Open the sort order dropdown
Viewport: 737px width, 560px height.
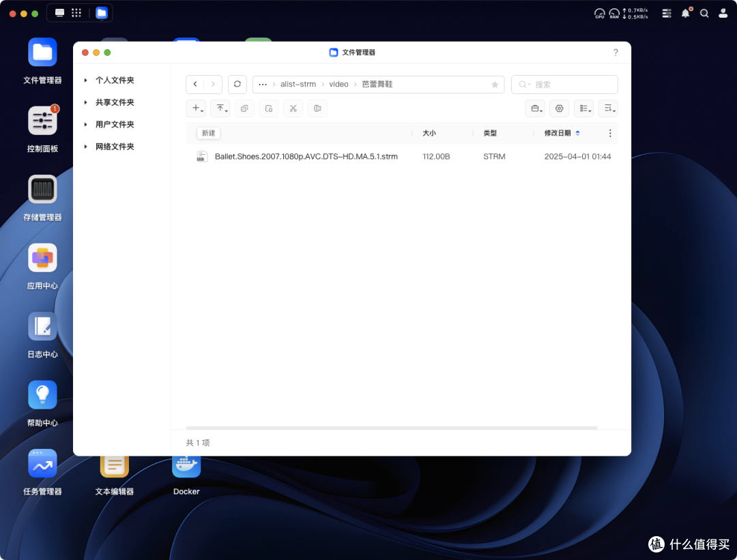pos(609,108)
